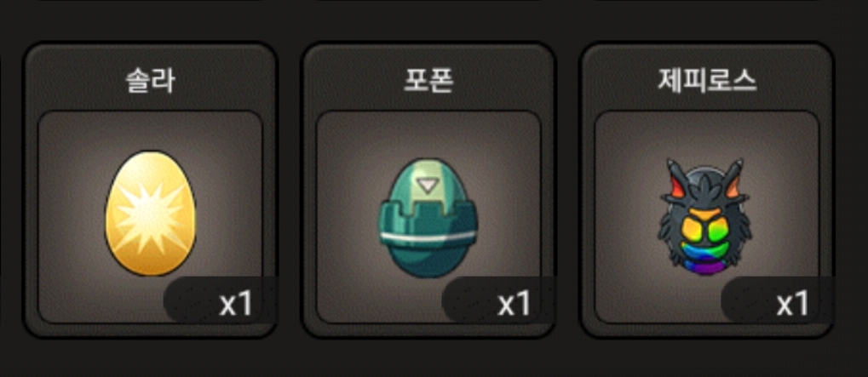Open the 제피로스 item preview panel
This screenshot has height=377, width=868.
click(707, 217)
